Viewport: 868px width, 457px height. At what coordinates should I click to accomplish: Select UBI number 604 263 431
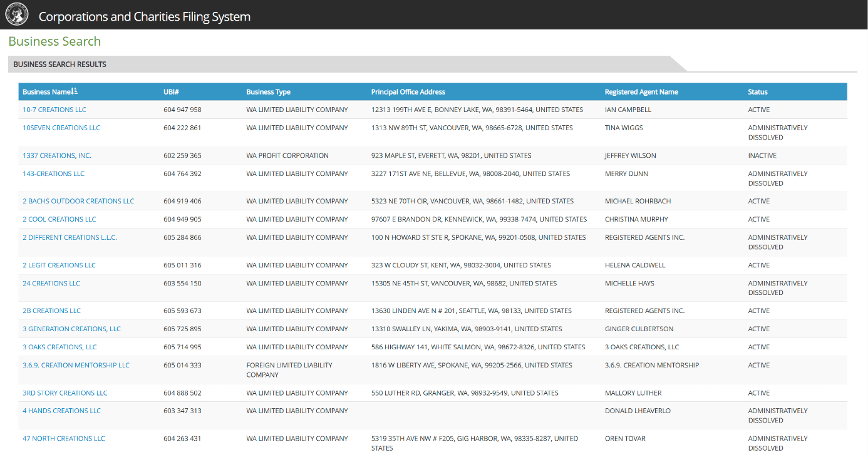tap(182, 438)
